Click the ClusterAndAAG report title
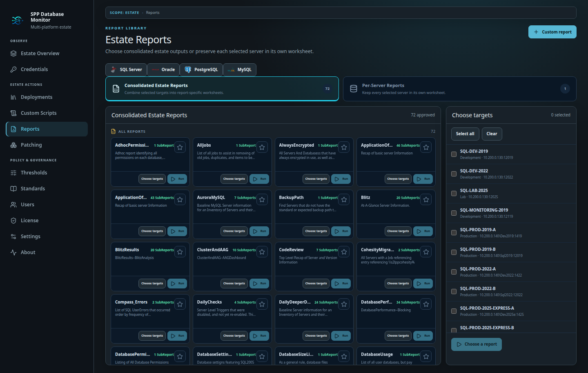Viewport: 588px width, 373px height. click(213, 250)
